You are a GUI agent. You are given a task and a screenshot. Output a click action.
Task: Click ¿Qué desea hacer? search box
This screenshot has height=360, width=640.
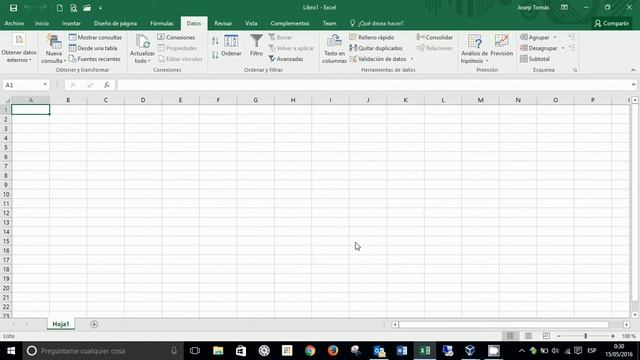pos(376,23)
